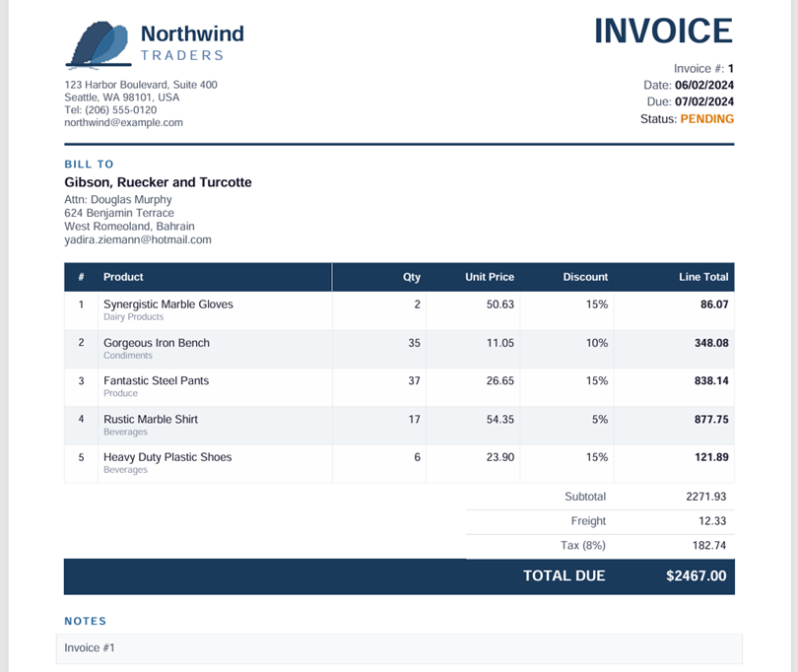Click the northwind@example.com email address
This screenshot has width=798, height=672.
point(123,123)
